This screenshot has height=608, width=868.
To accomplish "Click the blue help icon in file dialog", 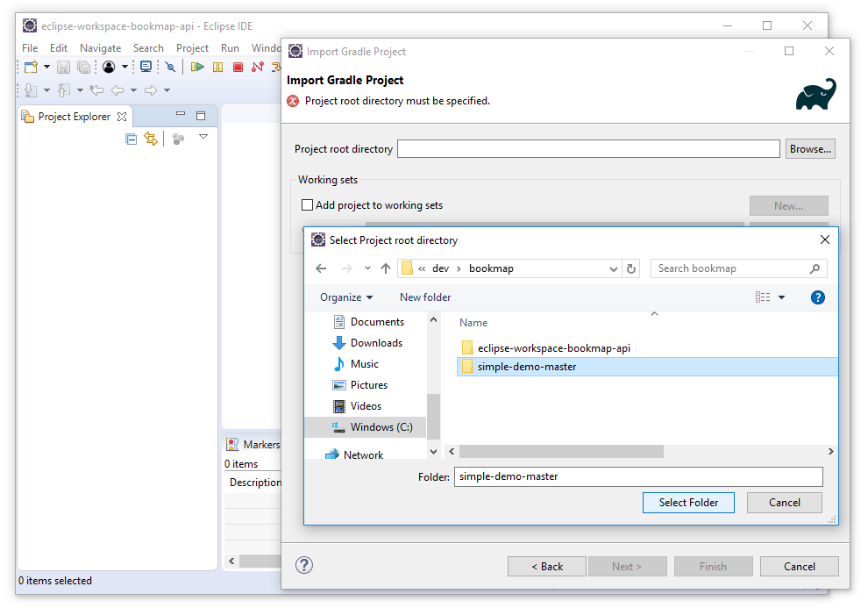I will coord(818,297).
